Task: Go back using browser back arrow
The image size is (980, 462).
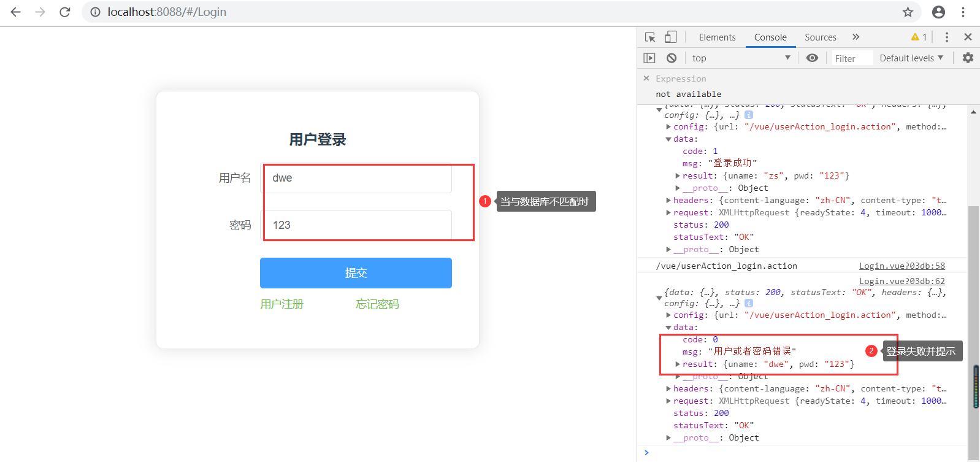Action: tap(16, 12)
